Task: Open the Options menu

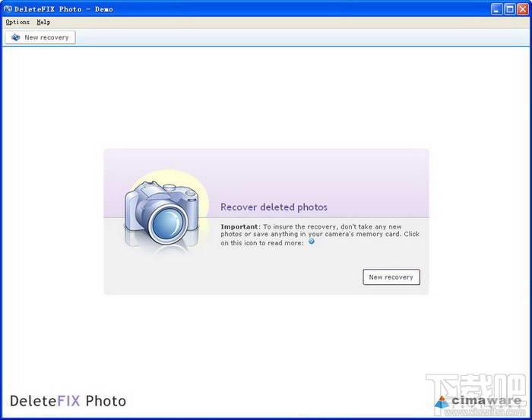Action: point(17,22)
